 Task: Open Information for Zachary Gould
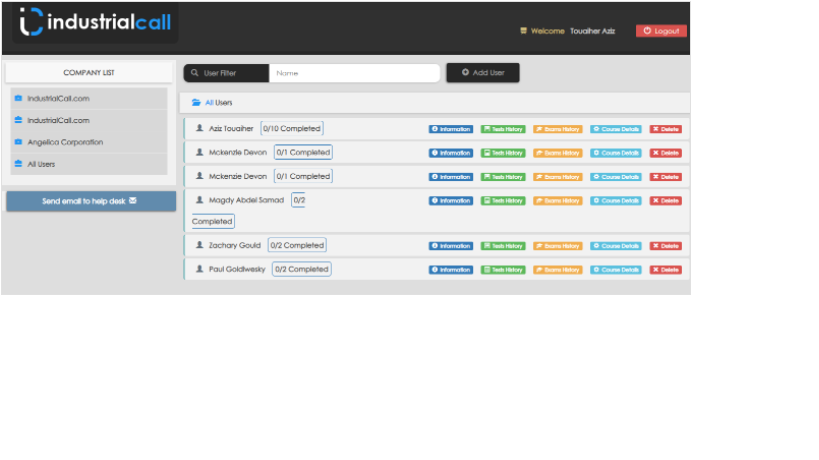click(451, 246)
